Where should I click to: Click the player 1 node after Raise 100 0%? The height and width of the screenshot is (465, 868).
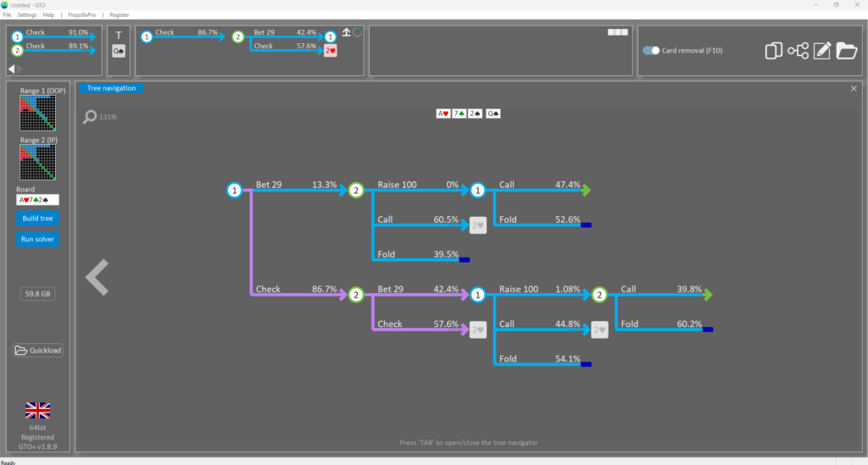pyautogui.click(x=478, y=191)
